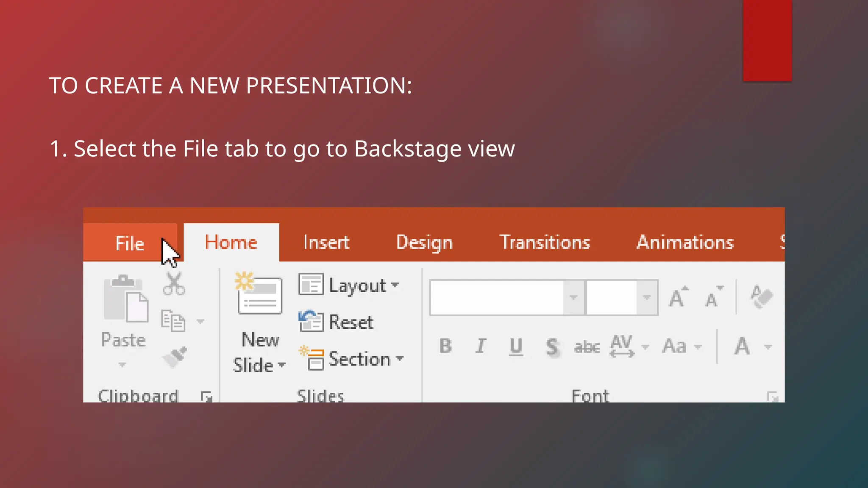Select the Format Painter brush
The image size is (868, 488).
(174, 357)
